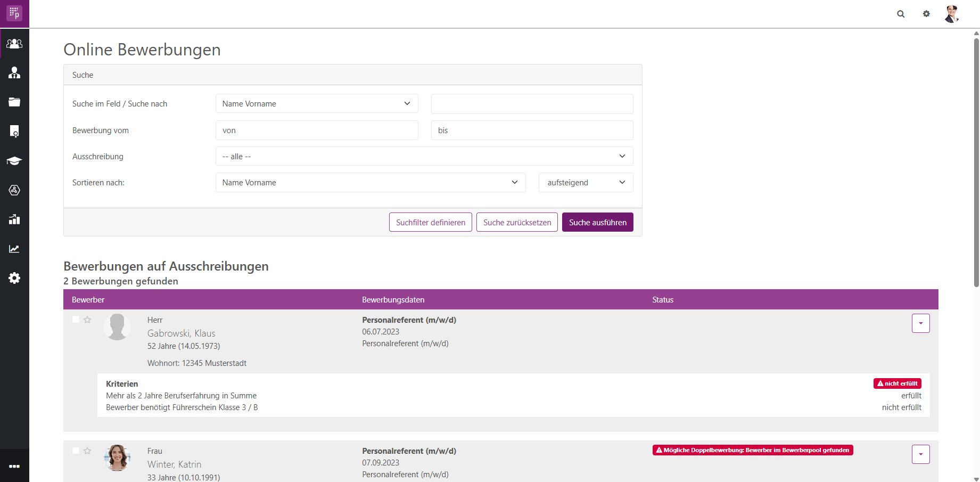980x482 pixels.
Task: Click the Suche zurücksetzen button
Action: (517, 223)
